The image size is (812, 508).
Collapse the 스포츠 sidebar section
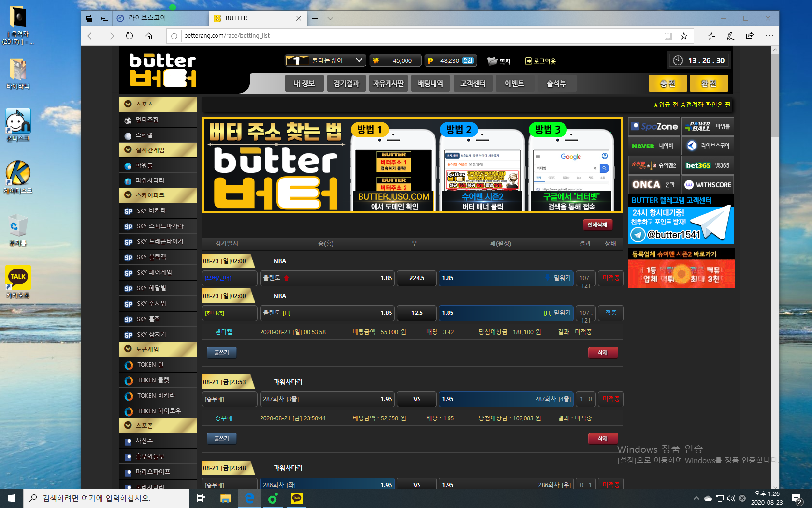coord(128,104)
